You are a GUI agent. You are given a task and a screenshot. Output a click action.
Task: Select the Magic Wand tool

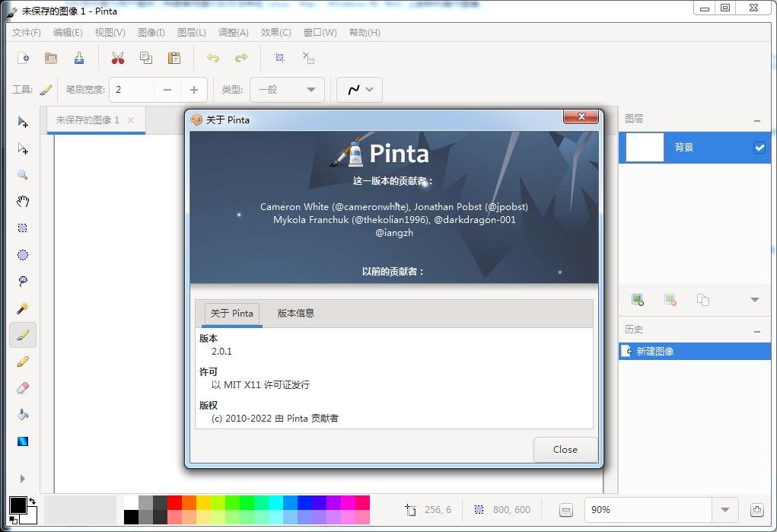(x=23, y=308)
